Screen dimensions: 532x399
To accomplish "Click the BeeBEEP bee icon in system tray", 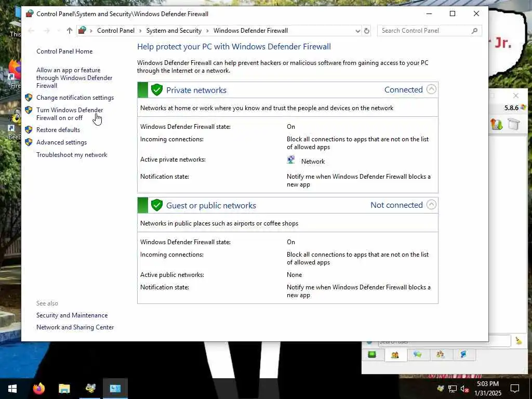I will tap(441, 389).
